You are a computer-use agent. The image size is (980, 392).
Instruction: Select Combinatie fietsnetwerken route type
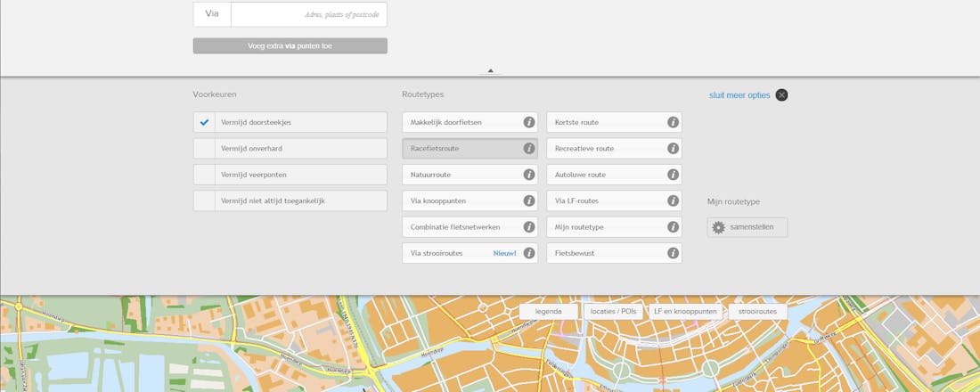click(x=470, y=227)
